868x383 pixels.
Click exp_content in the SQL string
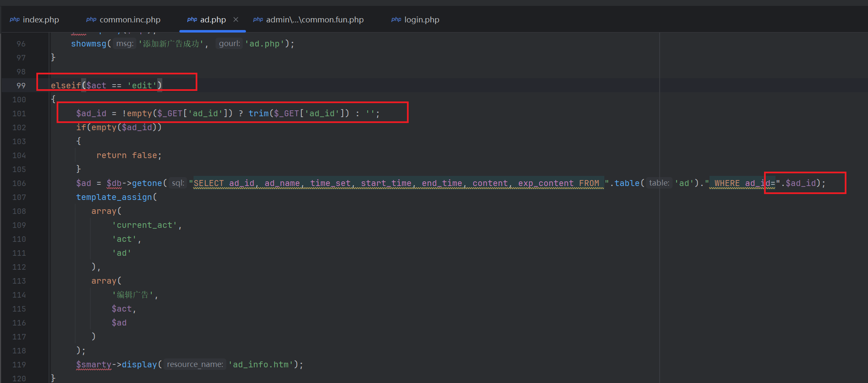(546, 183)
